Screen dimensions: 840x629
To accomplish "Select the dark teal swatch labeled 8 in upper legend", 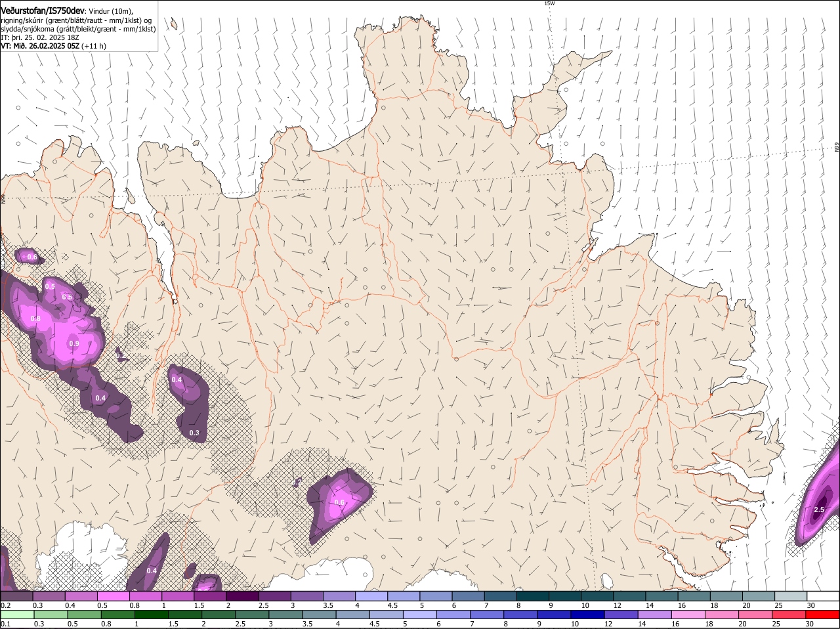I will (533, 596).
